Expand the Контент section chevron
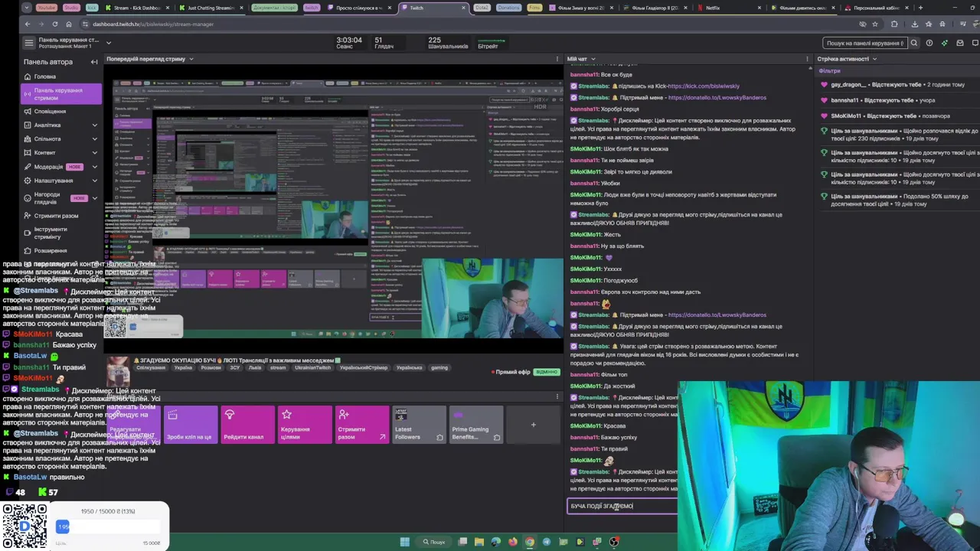Image resolution: width=980 pixels, height=551 pixels. tap(95, 152)
